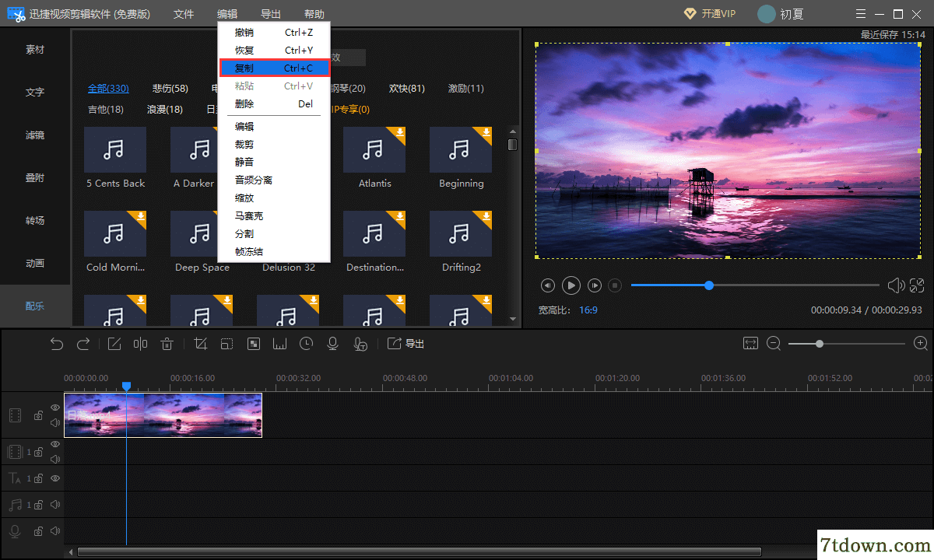Undo using the timeline toolbar arrow

pos(57,344)
